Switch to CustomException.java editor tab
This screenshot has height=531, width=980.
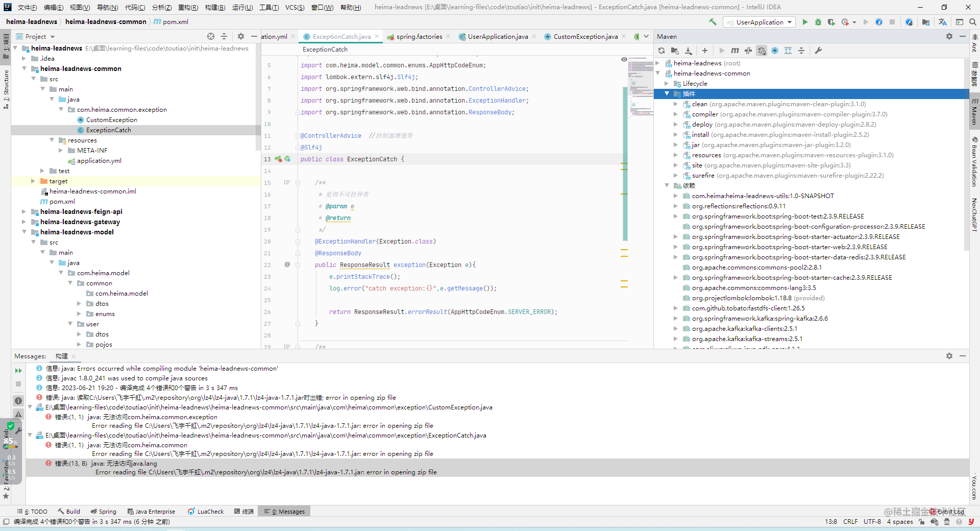(x=585, y=36)
